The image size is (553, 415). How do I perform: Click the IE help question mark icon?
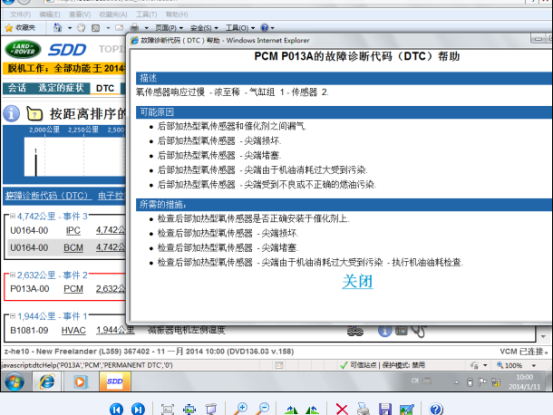click(x=265, y=28)
